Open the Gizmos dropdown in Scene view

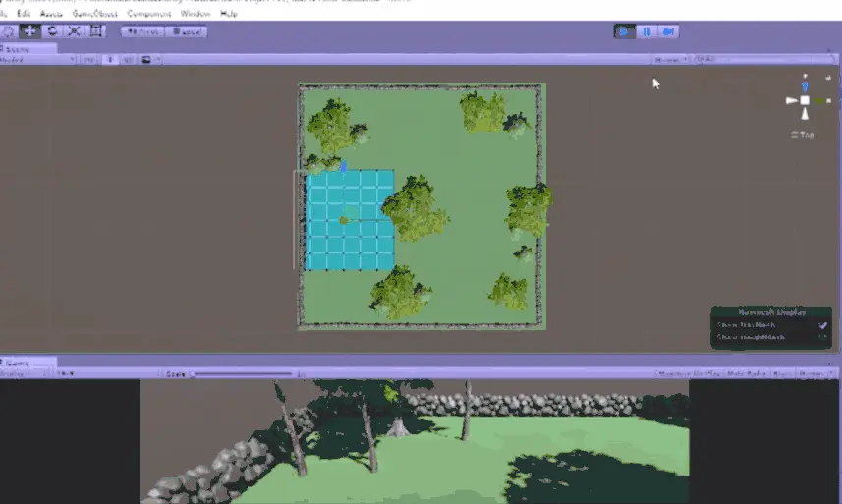671,60
